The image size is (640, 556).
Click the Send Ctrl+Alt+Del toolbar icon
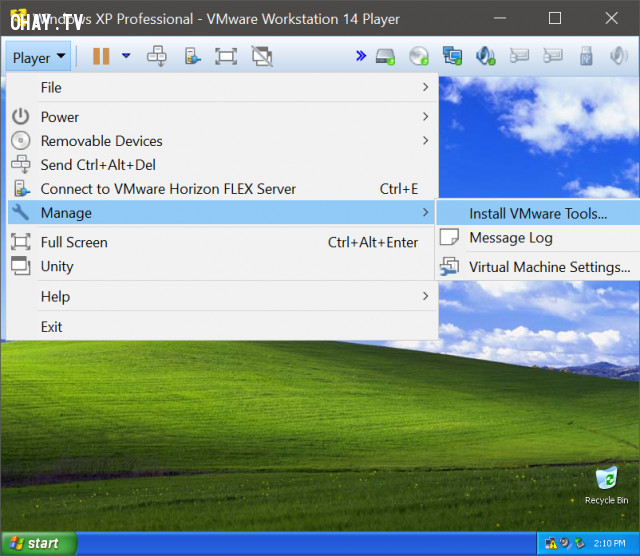pos(157,56)
